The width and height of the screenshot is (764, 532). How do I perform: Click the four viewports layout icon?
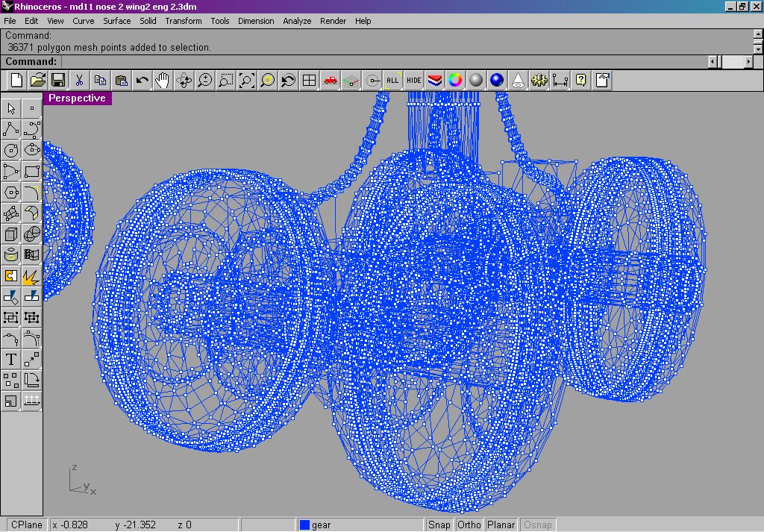click(x=309, y=81)
